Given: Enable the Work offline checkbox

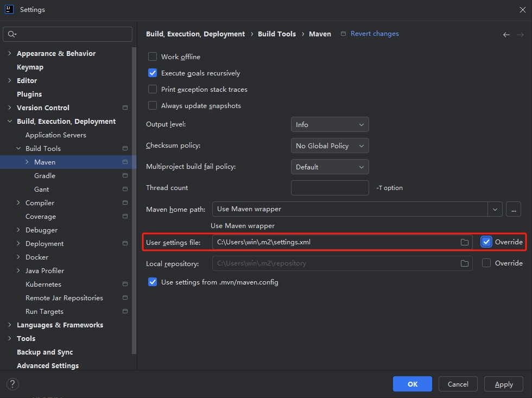Looking at the screenshot, I should [153, 56].
